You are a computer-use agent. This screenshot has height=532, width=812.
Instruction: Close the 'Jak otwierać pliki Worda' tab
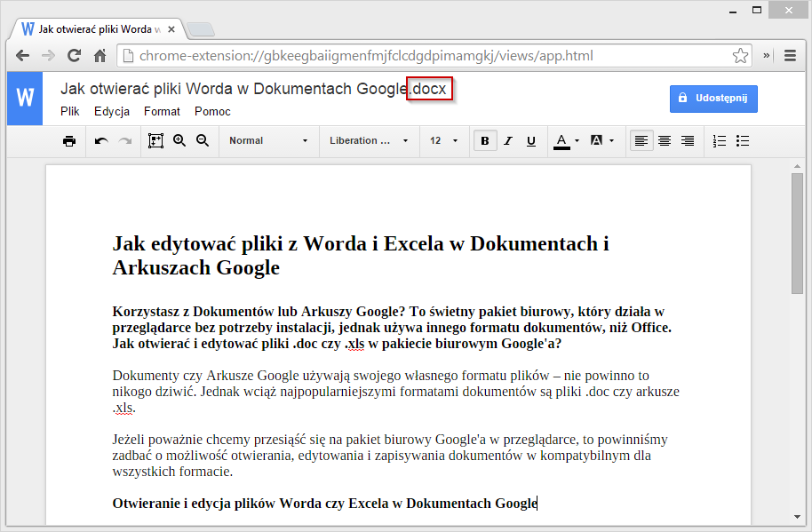[172, 29]
